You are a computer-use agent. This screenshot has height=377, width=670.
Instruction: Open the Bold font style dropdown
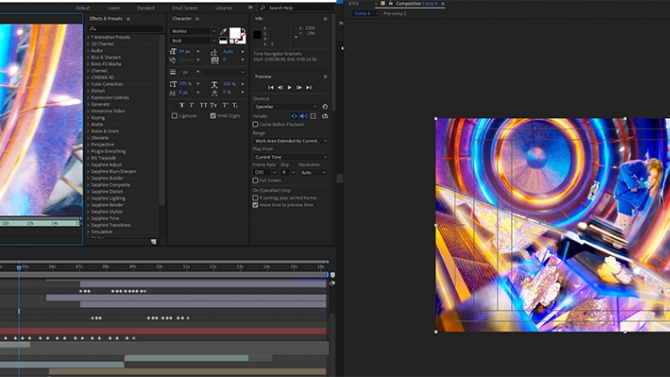pos(194,41)
